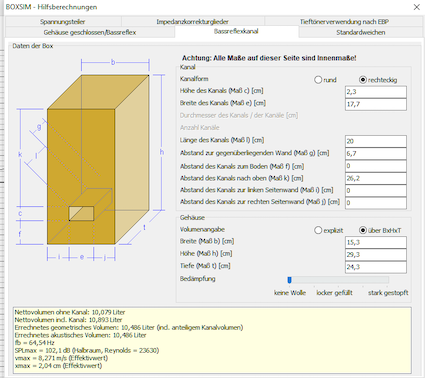Click the Länge des Kanals (Maß l) field

tap(376, 141)
